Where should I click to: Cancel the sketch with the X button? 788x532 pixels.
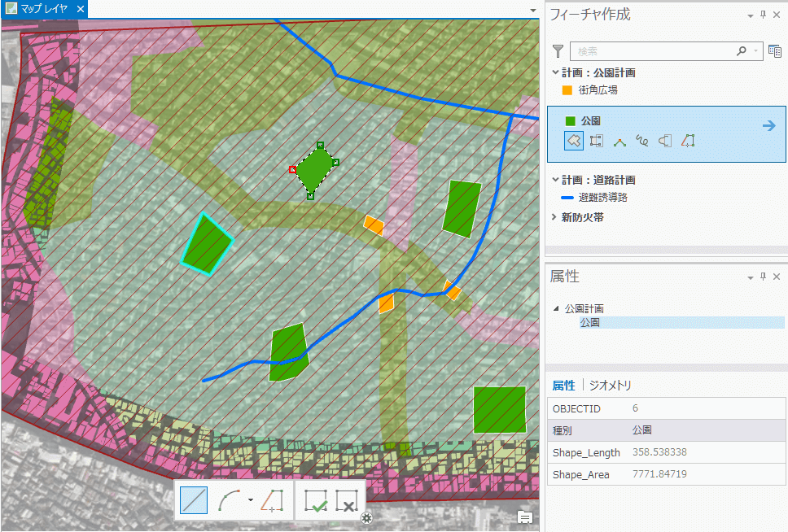347,501
